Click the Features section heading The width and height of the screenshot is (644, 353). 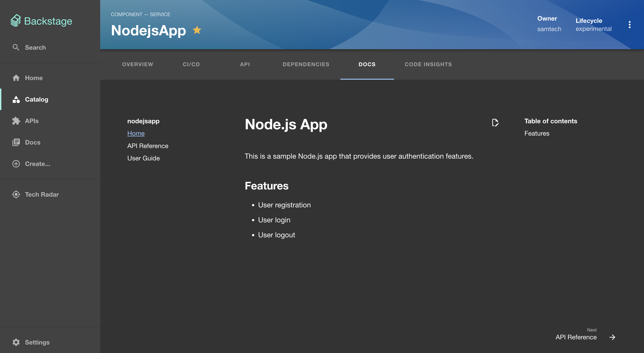tap(267, 186)
